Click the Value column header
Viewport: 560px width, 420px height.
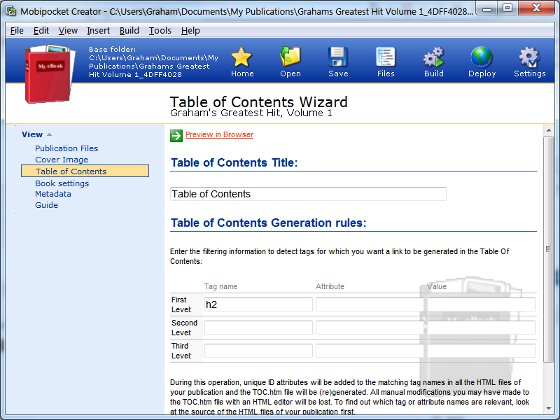tap(437, 286)
